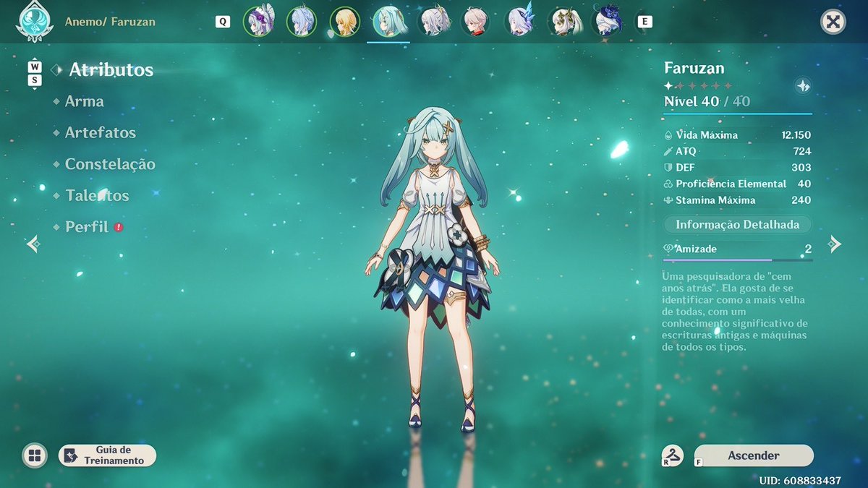Select the white-haired portrait with blue feather
The height and width of the screenshot is (488, 868).
coord(519,22)
